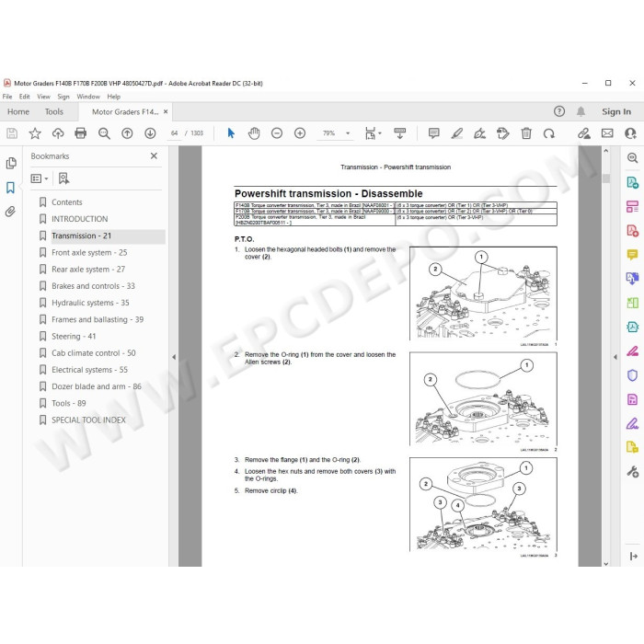Click find bookmark icon in panel

pyautogui.click(x=63, y=178)
